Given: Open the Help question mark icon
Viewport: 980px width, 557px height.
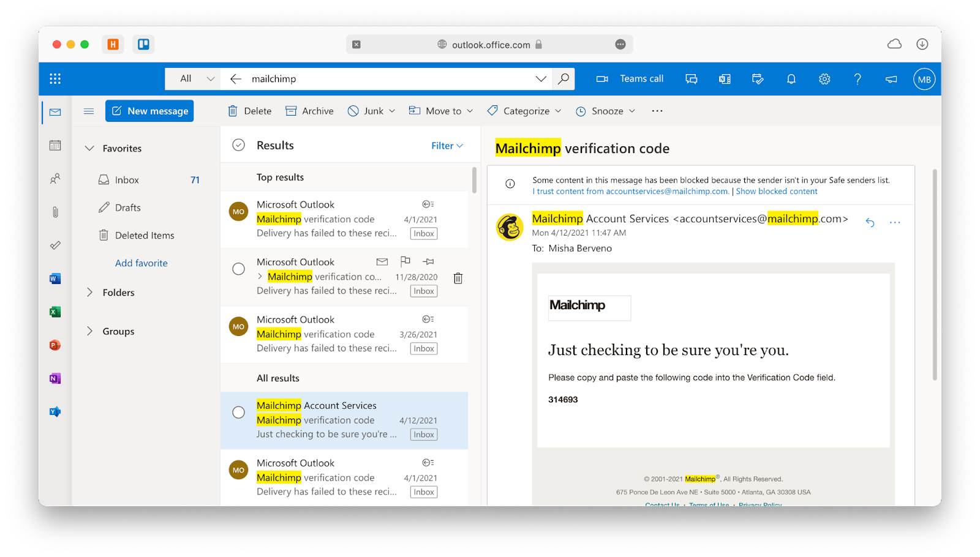Looking at the screenshot, I should [858, 79].
